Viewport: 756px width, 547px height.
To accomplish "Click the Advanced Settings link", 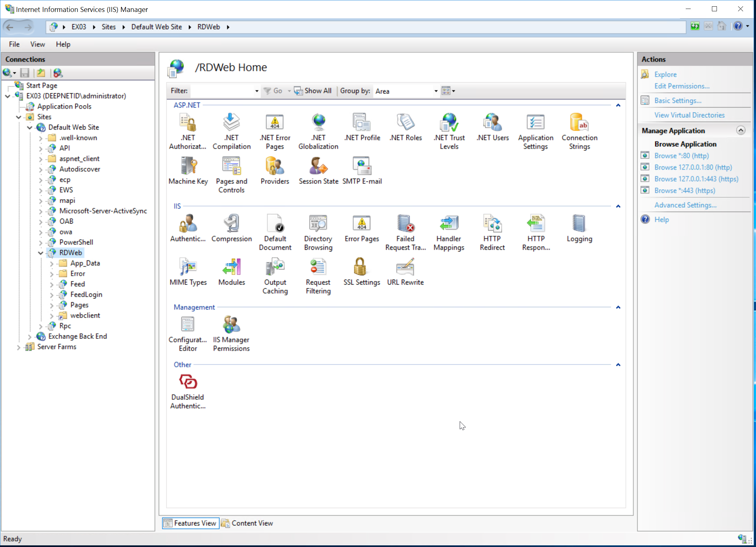I will click(685, 205).
